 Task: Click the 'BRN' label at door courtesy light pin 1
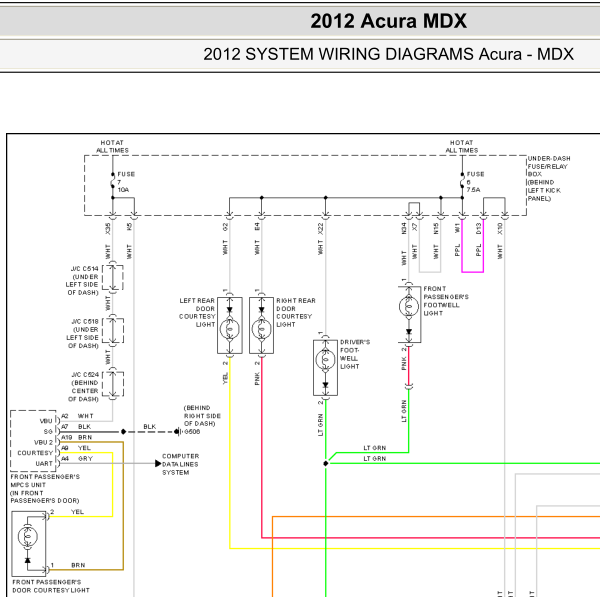pyautogui.click(x=78, y=565)
